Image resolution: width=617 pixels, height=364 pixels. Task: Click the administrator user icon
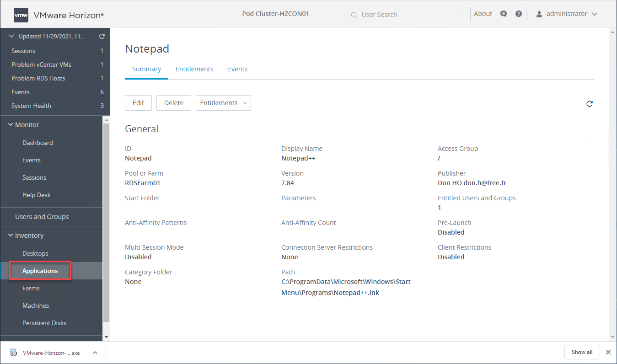(539, 14)
